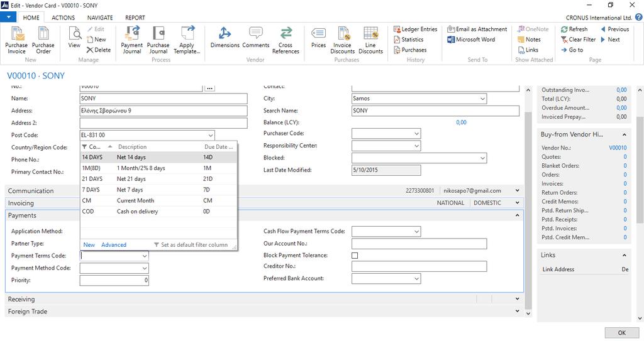The height and width of the screenshot is (341, 644).
Task: Open Vendor No. V00010 link
Action: click(618, 148)
